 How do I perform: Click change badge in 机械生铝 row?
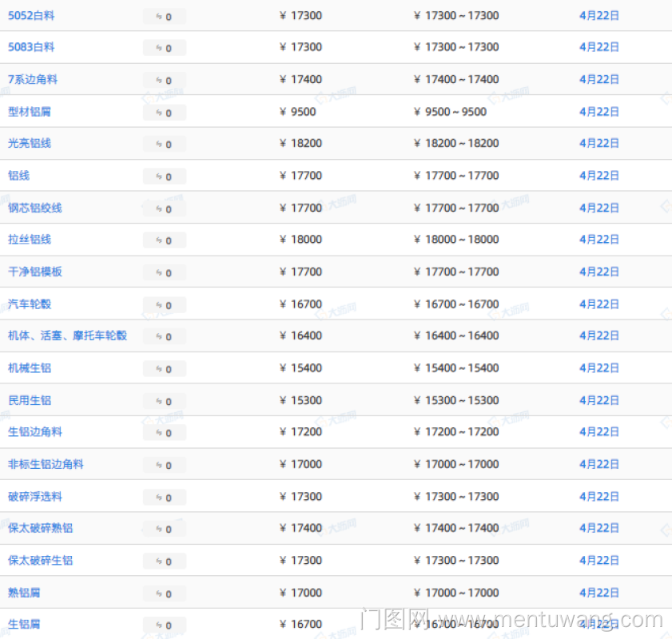click(164, 369)
